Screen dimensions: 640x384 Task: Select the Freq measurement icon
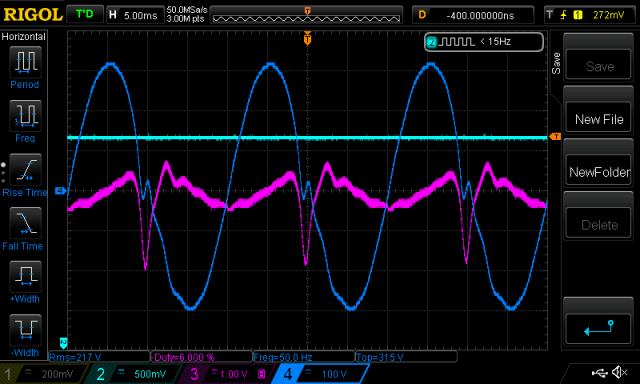[x=25, y=115]
